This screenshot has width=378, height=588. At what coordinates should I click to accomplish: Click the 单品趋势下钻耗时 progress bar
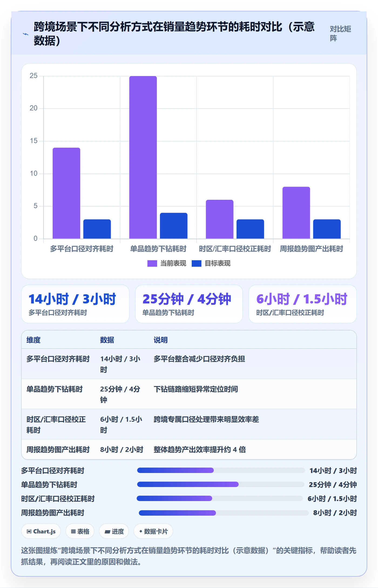221,484
